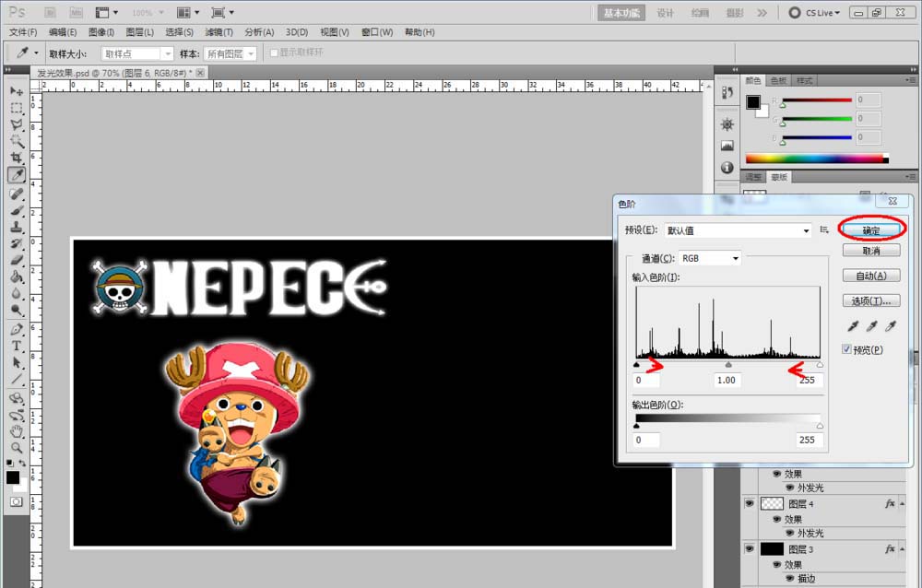Cancel Levels with the 取消 button
The width and height of the screenshot is (922, 588).
coord(871,251)
